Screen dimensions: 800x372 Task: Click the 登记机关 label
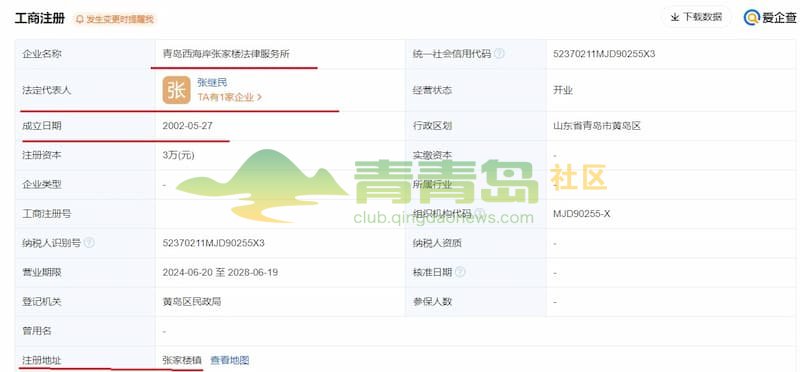point(42,302)
